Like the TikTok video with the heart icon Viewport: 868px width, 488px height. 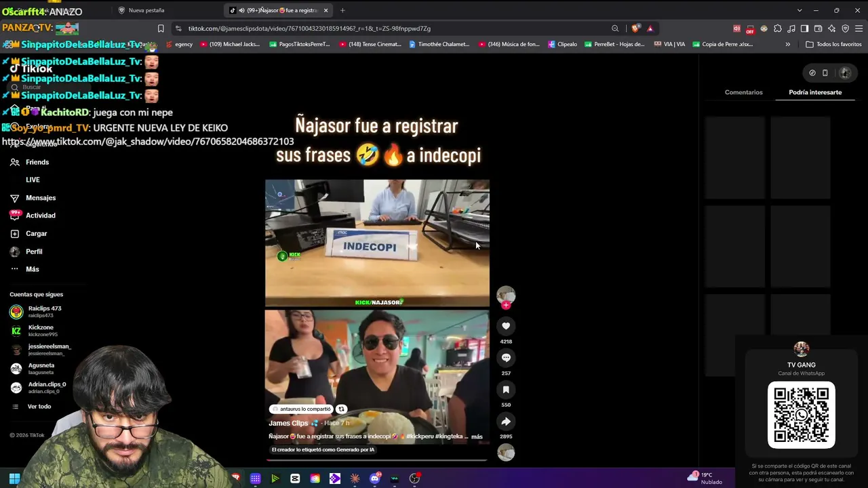[506, 326]
